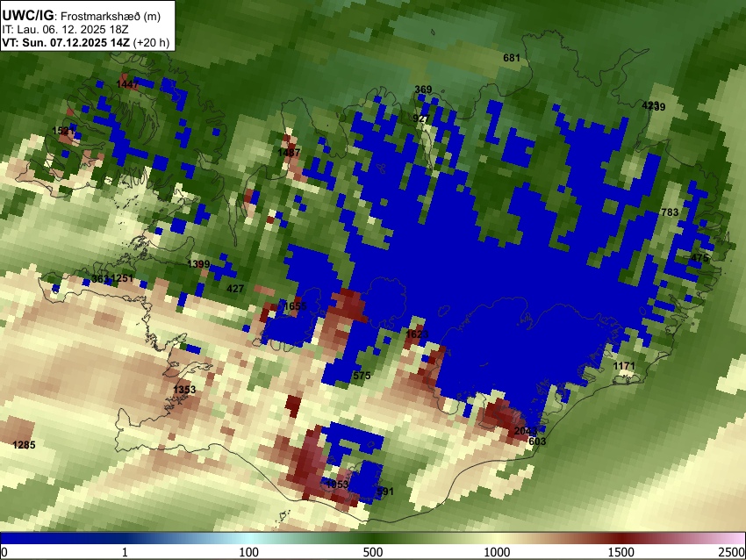Click the 1655 value label

pos(295,306)
